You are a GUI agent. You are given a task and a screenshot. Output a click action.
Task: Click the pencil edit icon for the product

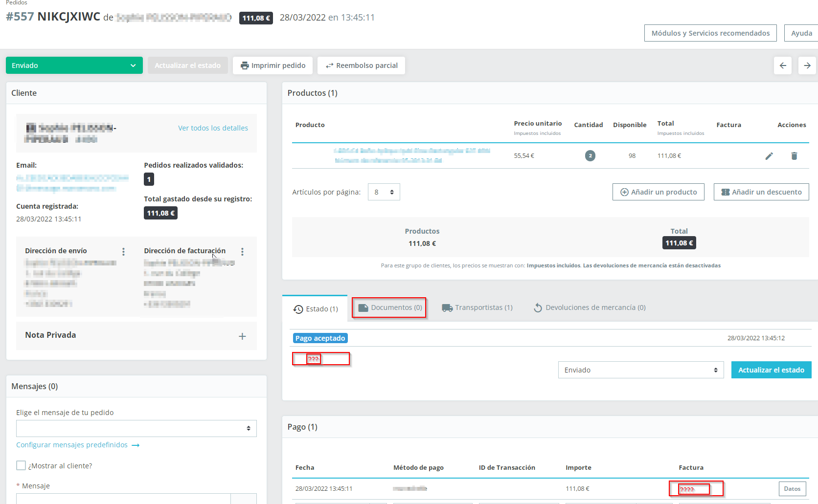(769, 156)
